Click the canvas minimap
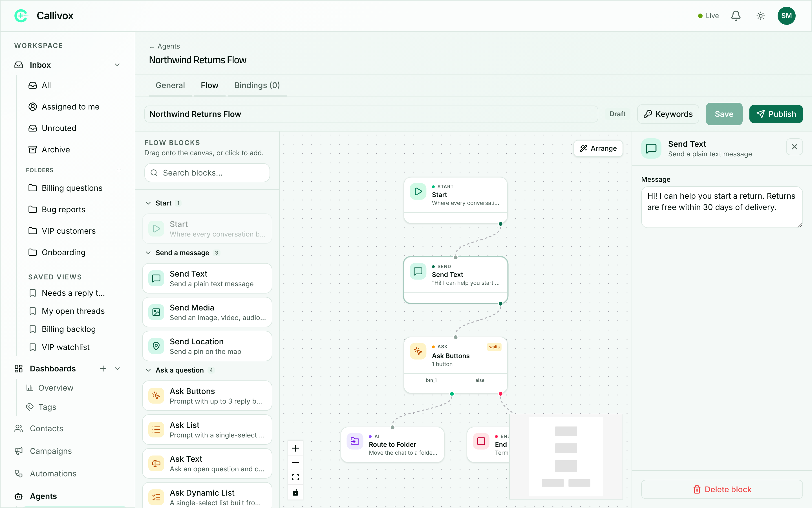This screenshot has height=508, width=812. click(x=566, y=457)
